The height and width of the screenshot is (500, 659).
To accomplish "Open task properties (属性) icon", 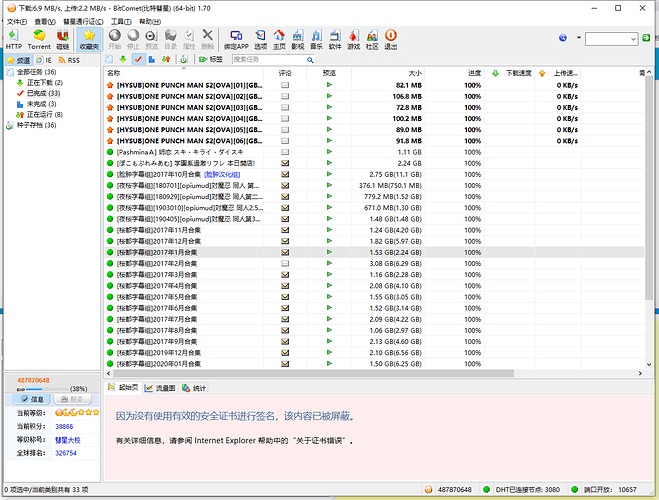I will click(x=189, y=39).
